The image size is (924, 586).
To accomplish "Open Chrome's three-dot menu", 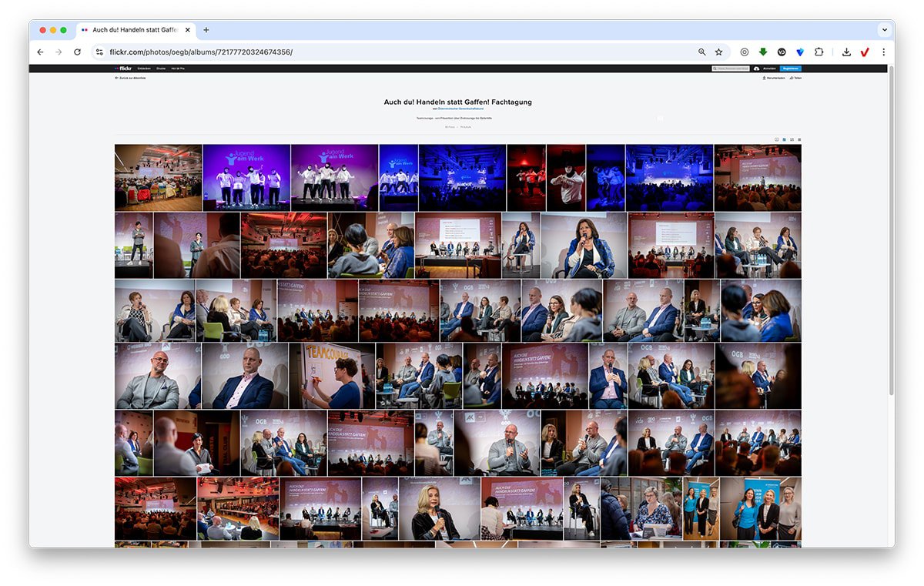I will pyautogui.click(x=883, y=52).
